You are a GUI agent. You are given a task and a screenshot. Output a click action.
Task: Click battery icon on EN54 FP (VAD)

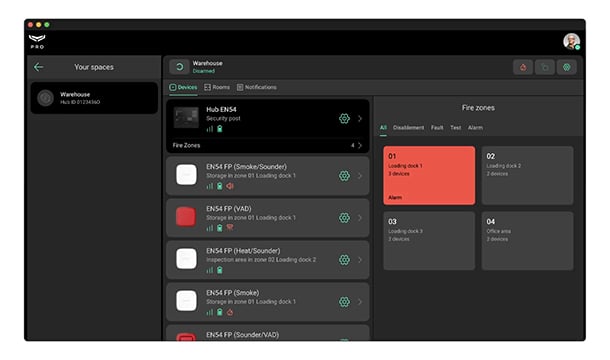pos(220,228)
